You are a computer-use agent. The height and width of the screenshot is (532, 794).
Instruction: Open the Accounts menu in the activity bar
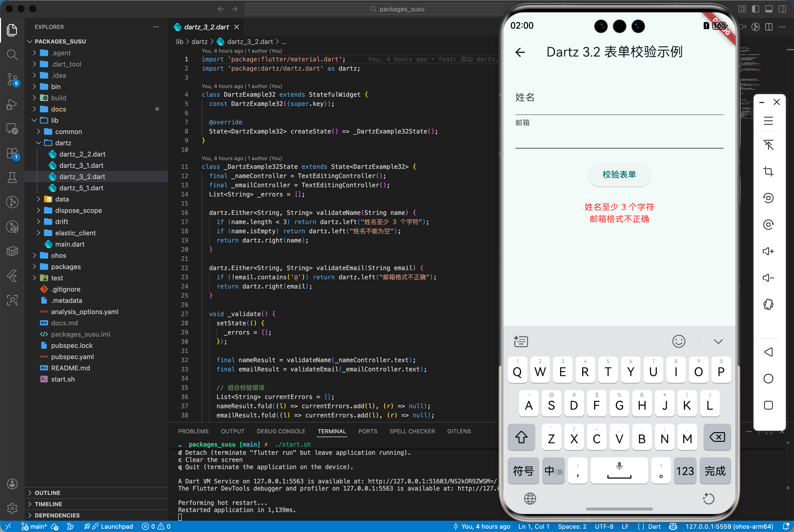(x=12, y=484)
